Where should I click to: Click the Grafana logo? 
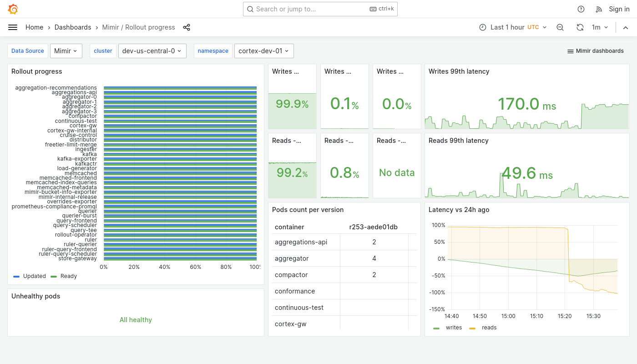coord(13,9)
